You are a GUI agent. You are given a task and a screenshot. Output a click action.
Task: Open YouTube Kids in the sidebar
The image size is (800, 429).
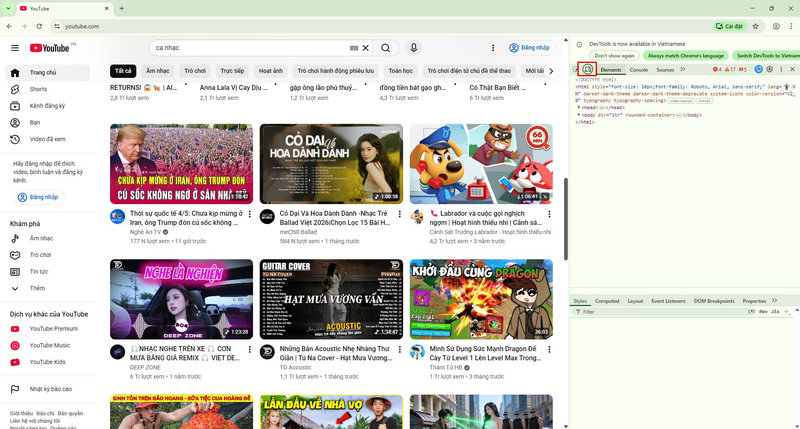(x=48, y=362)
